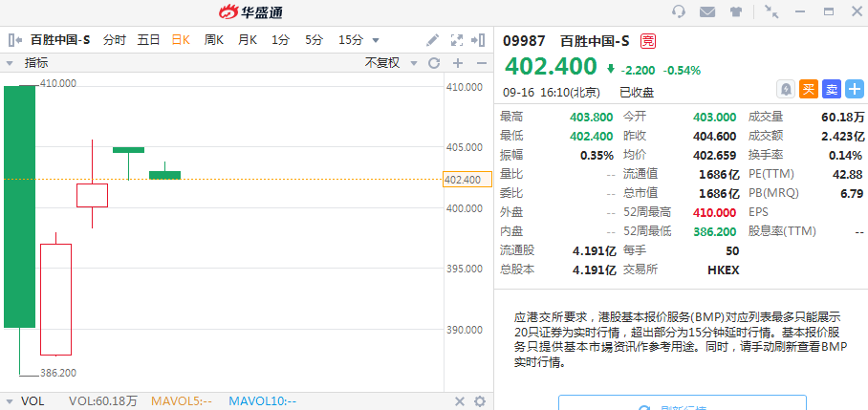Click the 华盛通 logo
This screenshot has width=868, height=410.
250,12
